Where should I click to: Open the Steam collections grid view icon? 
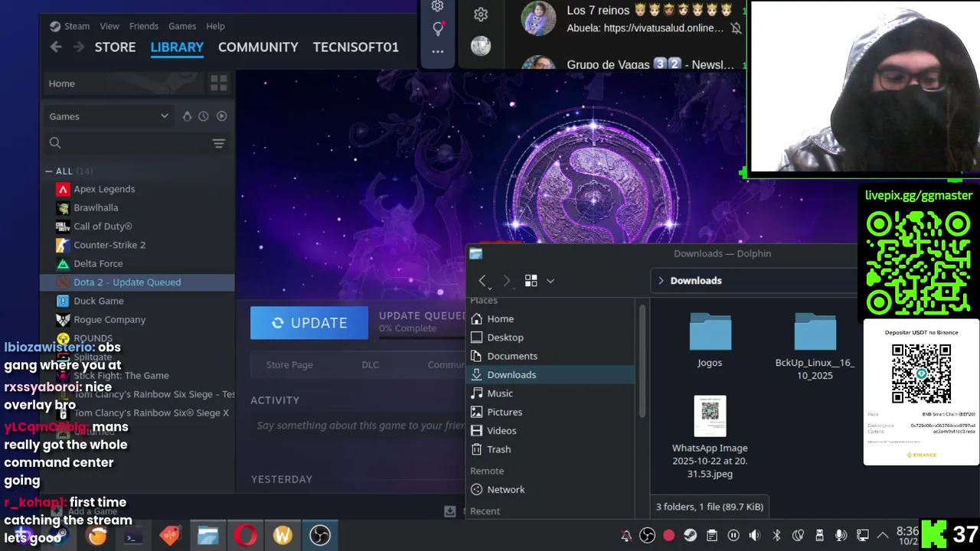pos(218,83)
